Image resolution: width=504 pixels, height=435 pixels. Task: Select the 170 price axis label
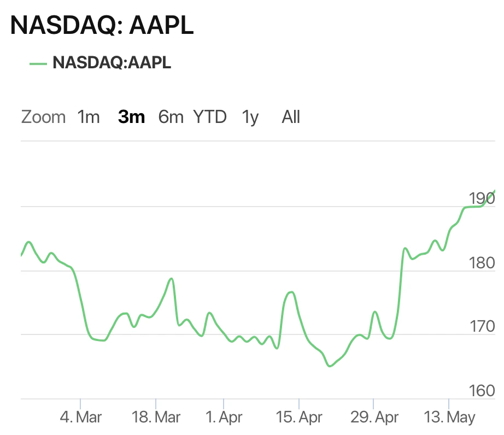(482, 327)
